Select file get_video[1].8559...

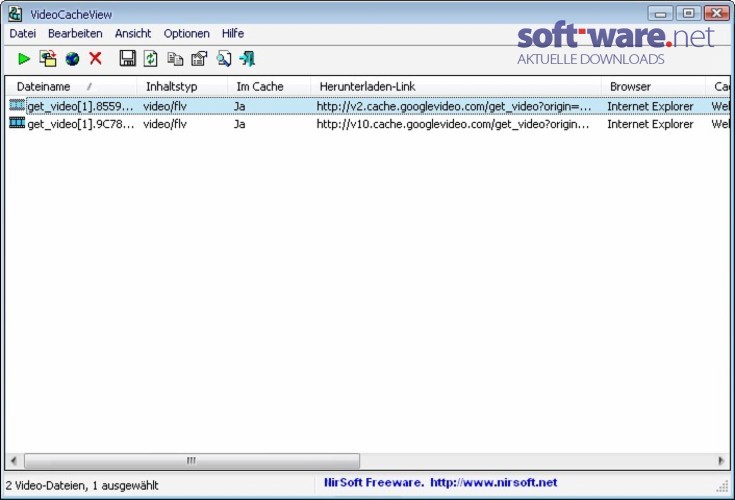pos(80,106)
